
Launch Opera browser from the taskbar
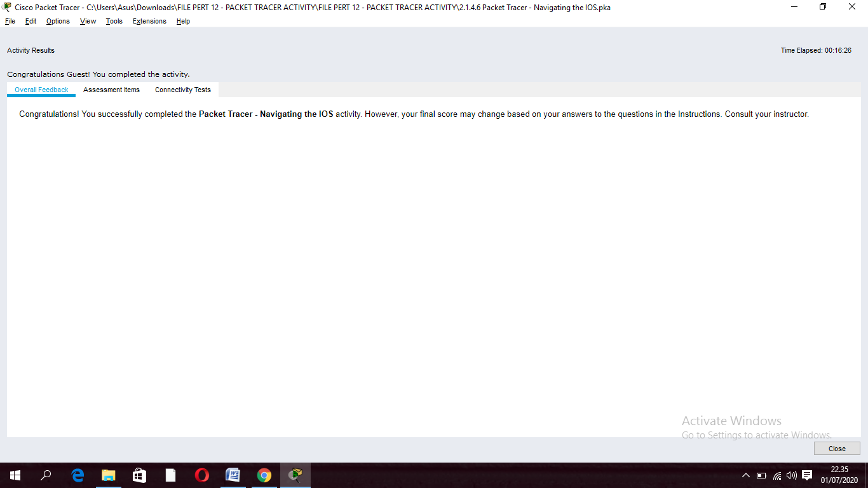pos(201,475)
